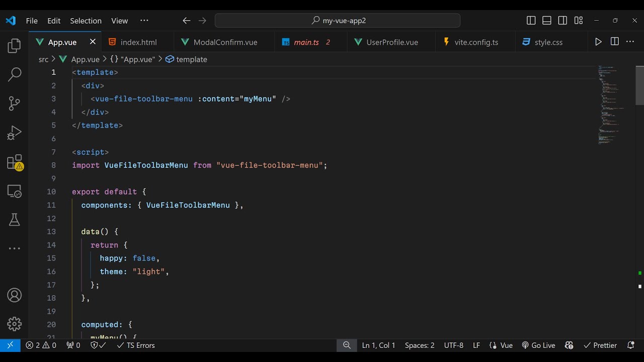Open template breadcrumb dropdown
The height and width of the screenshot is (362, 644).
tap(186, 59)
